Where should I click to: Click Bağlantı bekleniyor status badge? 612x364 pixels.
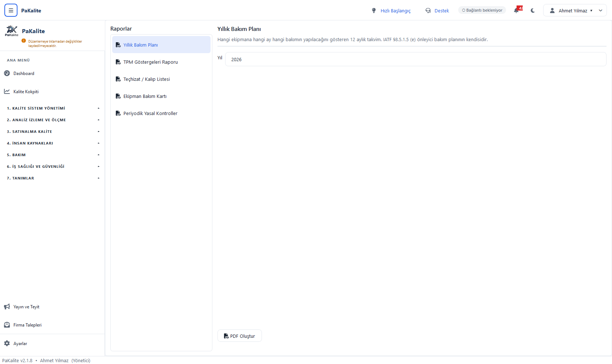(482, 10)
